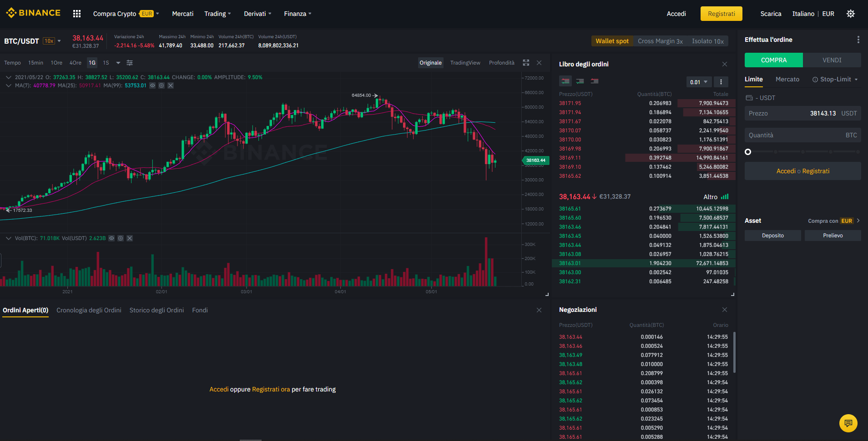Click the USDT wallet balance icon

[749, 98]
